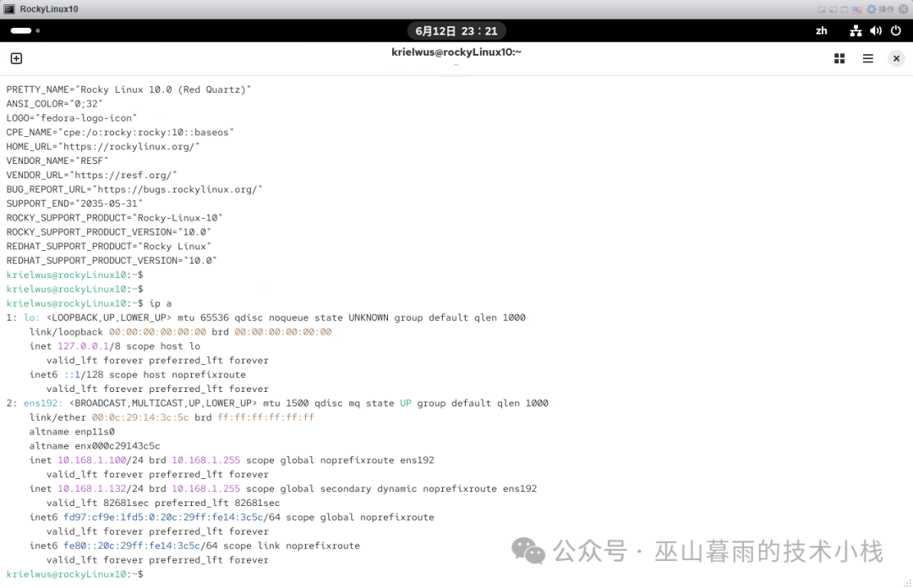Open the power menu icon
The width and height of the screenshot is (913, 588).
point(894,30)
